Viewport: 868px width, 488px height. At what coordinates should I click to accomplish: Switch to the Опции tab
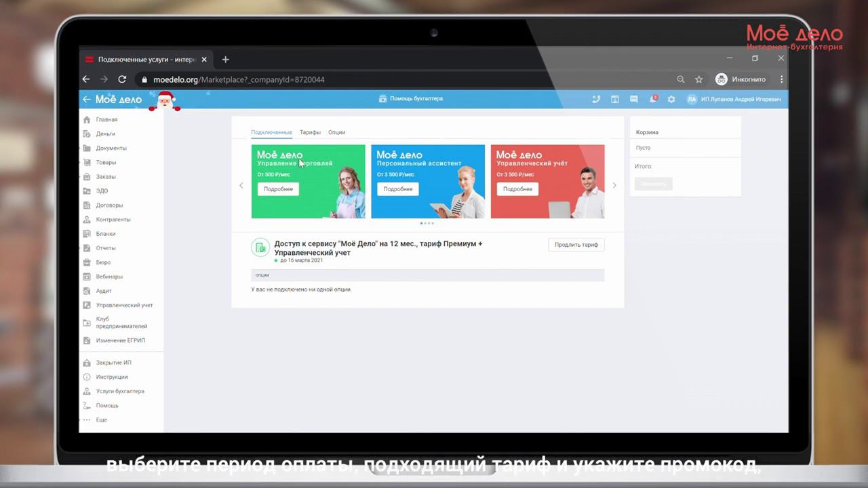coord(336,132)
